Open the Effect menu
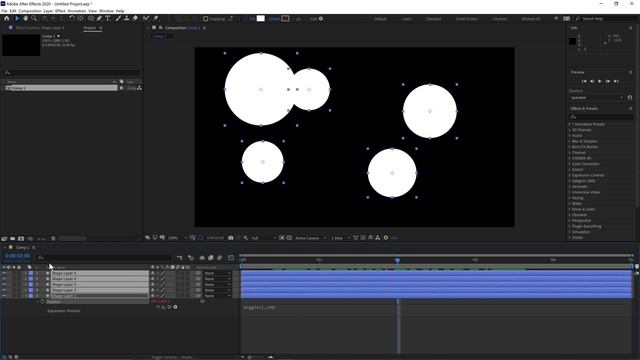640x360 pixels. click(60, 11)
